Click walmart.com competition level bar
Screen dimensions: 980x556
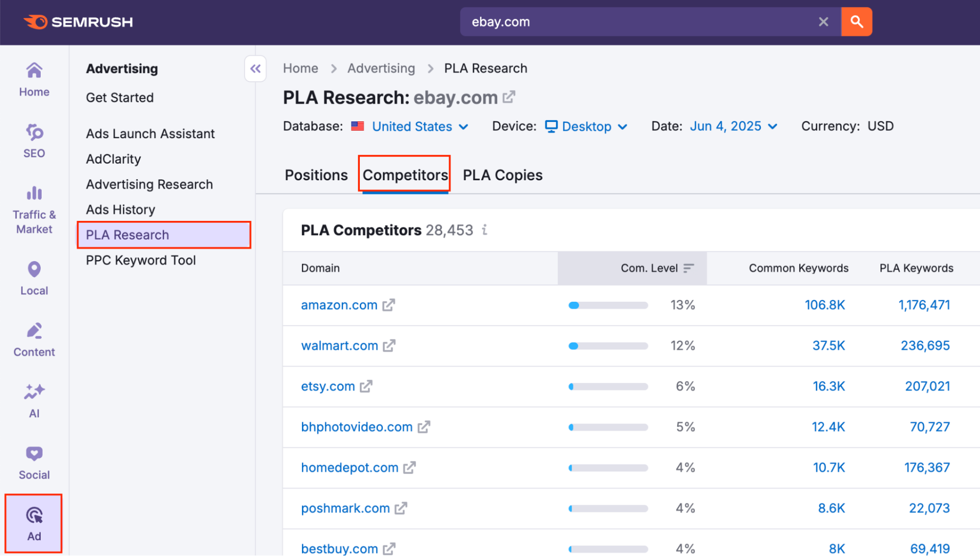point(608,346)
